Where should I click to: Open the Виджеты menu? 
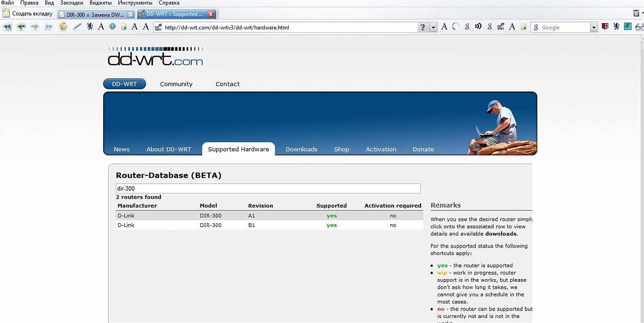[x=101, y=3]
